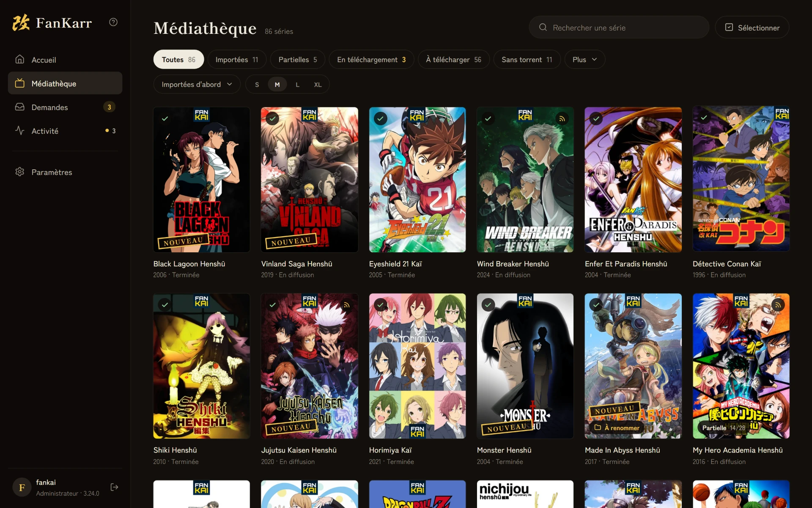812x508 pixels.
Task: Click the Enfer Et Paradis Henshū poster
Action: (x=633, y=179)
